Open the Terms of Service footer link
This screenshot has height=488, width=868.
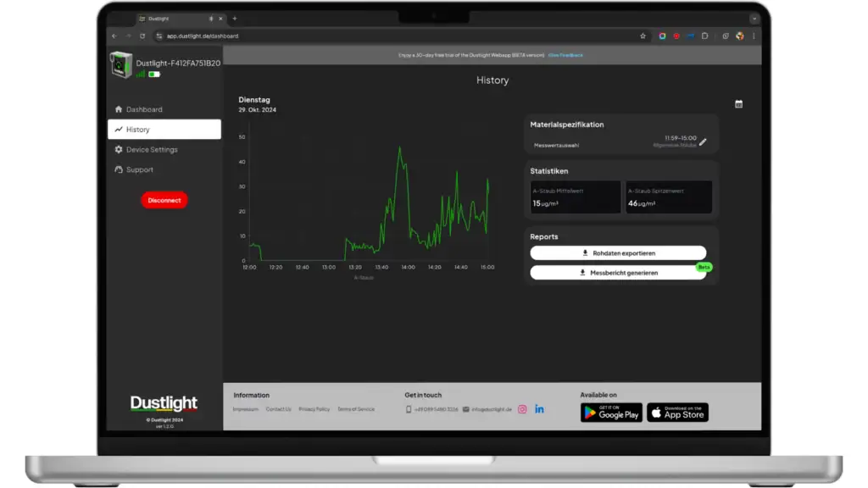[356, 409]
